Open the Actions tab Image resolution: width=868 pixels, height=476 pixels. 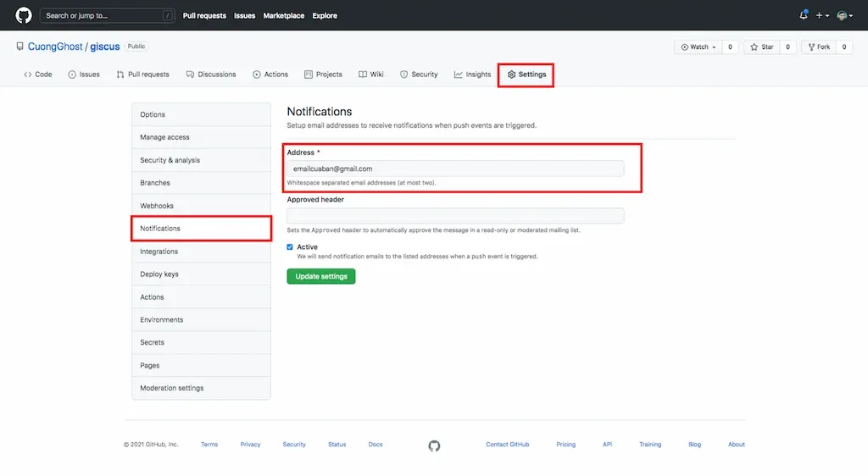coord(270,74)
